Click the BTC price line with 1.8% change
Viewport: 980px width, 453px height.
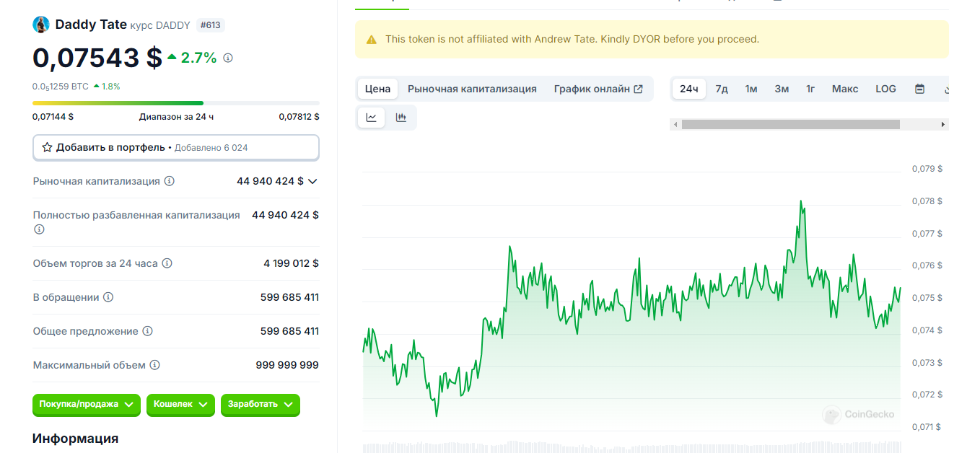tap(76, 87)
